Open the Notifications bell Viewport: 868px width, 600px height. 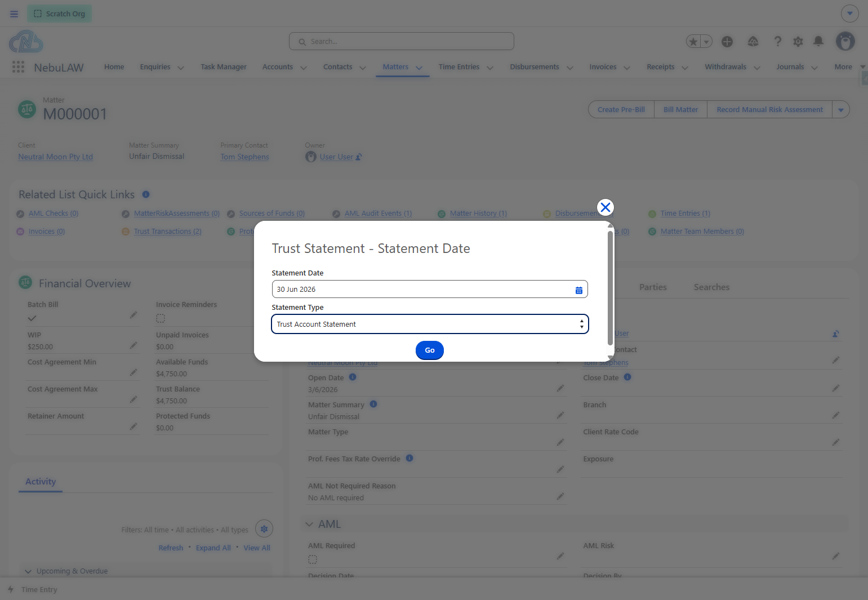[818, 41]
